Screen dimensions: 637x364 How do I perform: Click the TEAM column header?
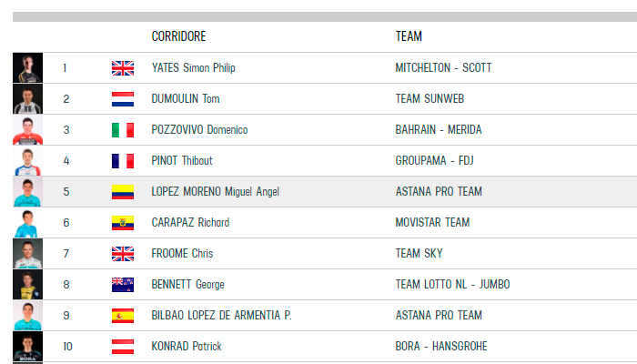tap(409, 36)
